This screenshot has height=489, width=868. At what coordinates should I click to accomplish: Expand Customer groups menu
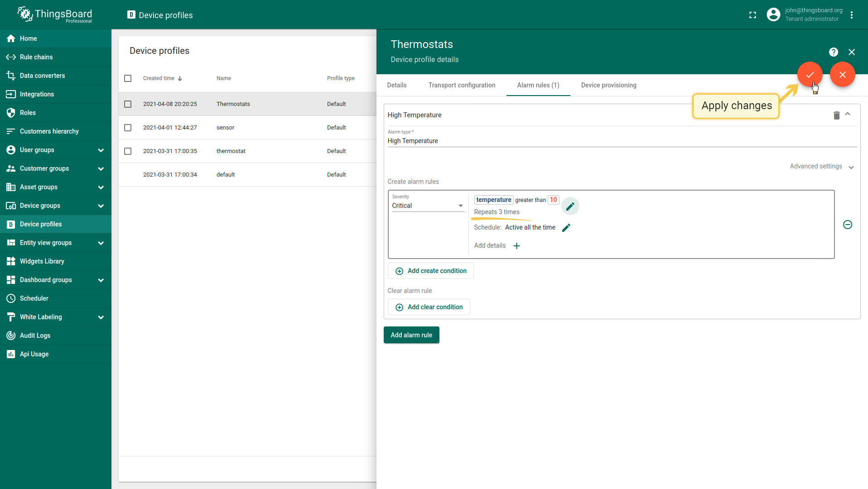click(x=56, y=168)
